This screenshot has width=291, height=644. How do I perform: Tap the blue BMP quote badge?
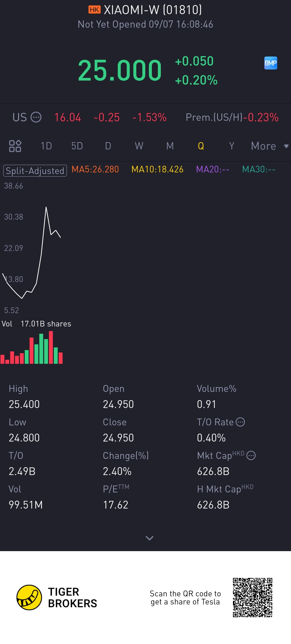coord(270,63)
